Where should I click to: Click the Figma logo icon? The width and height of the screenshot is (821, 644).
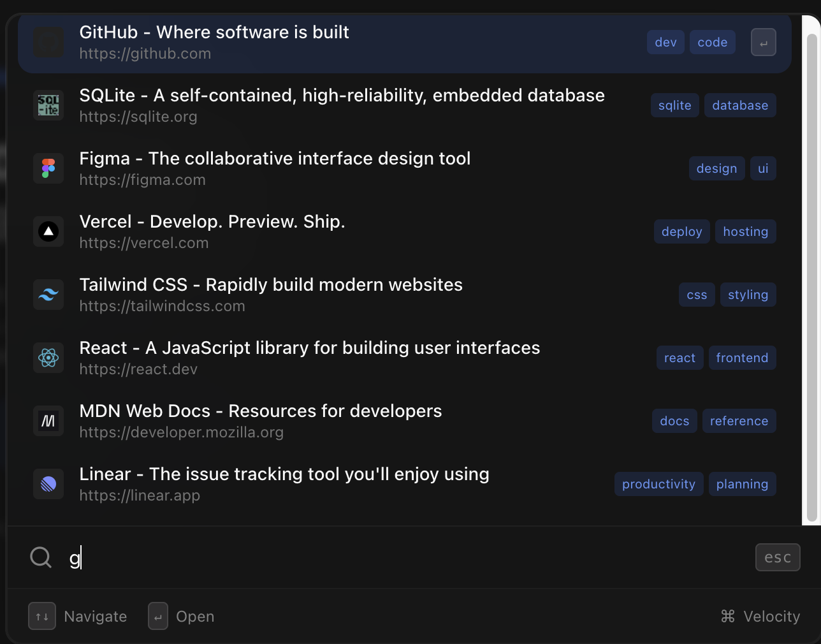(48, 168)
